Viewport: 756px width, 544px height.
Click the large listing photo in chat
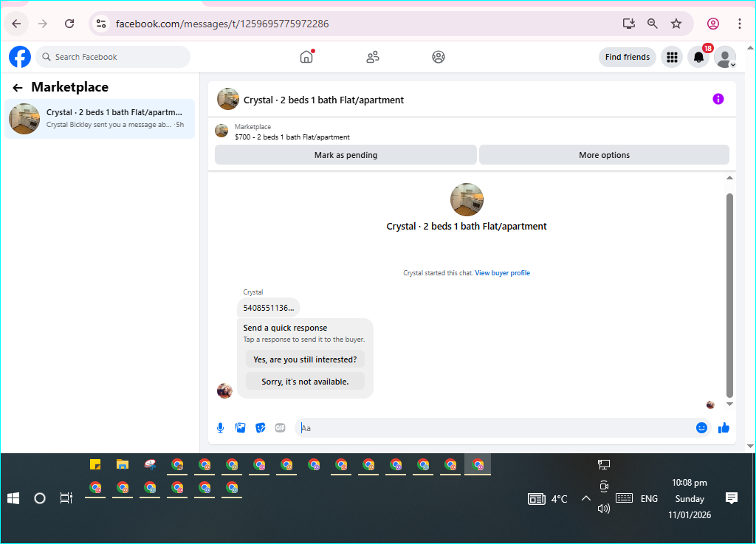[x=467, y=199]
